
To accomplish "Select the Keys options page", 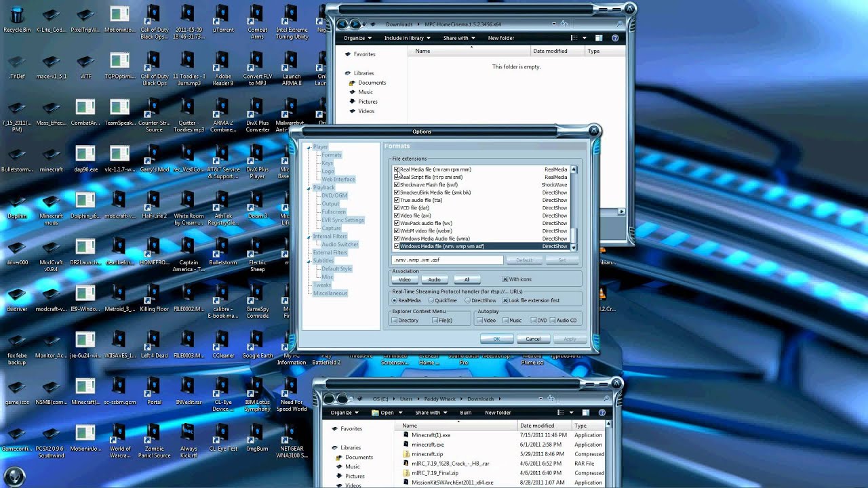I will (328, 163).
